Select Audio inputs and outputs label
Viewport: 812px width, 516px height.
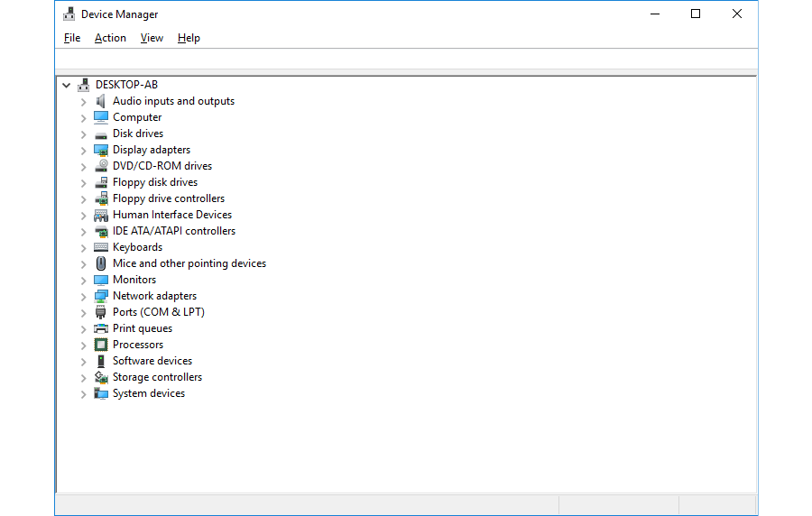pos(173,101)
